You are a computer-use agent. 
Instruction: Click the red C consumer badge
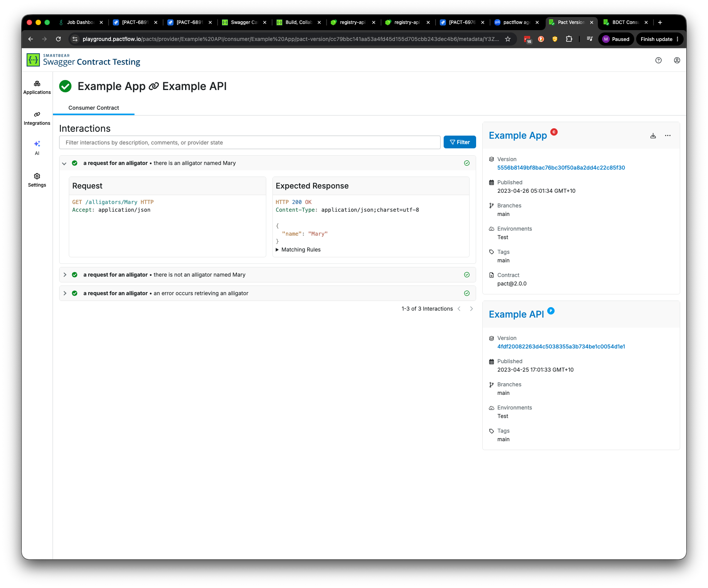pyautogui.click(x=554, y=132)
